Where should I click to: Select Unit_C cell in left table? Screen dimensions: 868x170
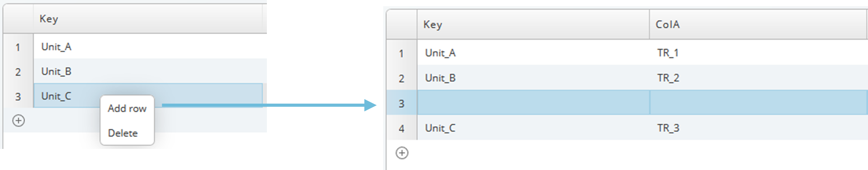(148, 96)
